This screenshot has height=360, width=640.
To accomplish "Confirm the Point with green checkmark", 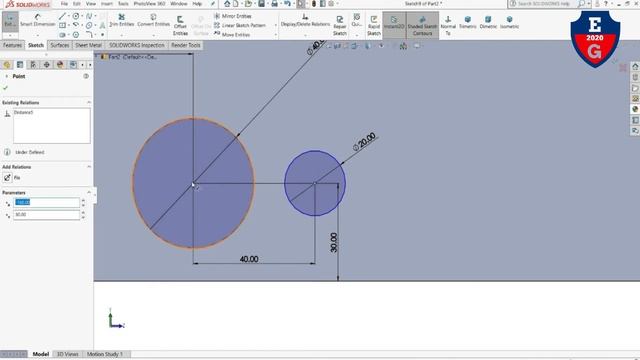I will coord(5,88).
